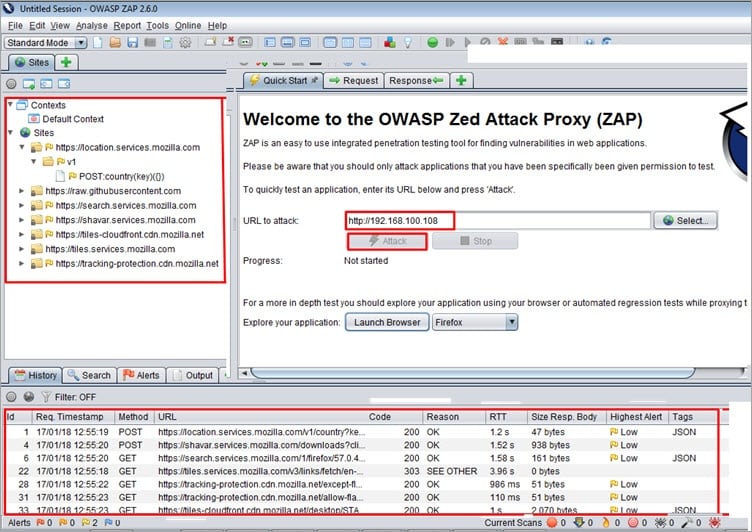The height and width of the screenshot is (532, 752).
Task: Open the Tools menu
Action: 157,25
